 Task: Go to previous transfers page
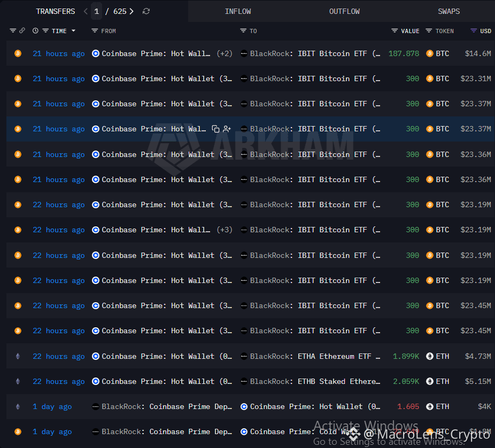point(86,11)
